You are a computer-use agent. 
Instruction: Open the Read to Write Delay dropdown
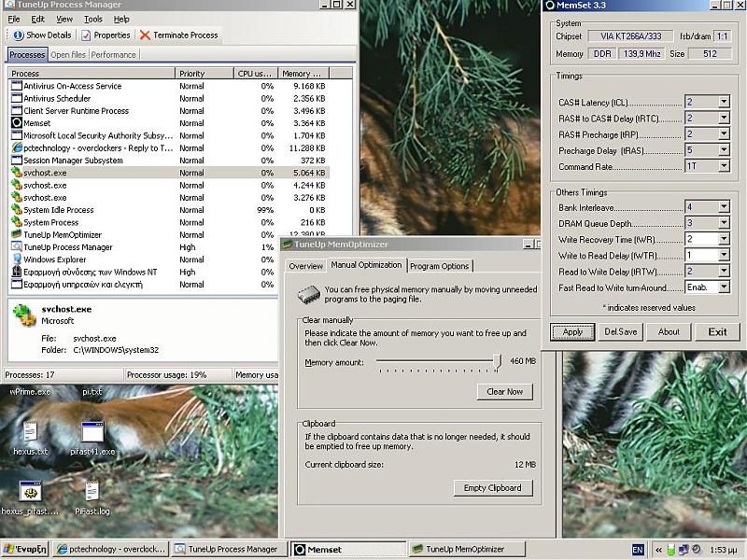pos(724,271)
